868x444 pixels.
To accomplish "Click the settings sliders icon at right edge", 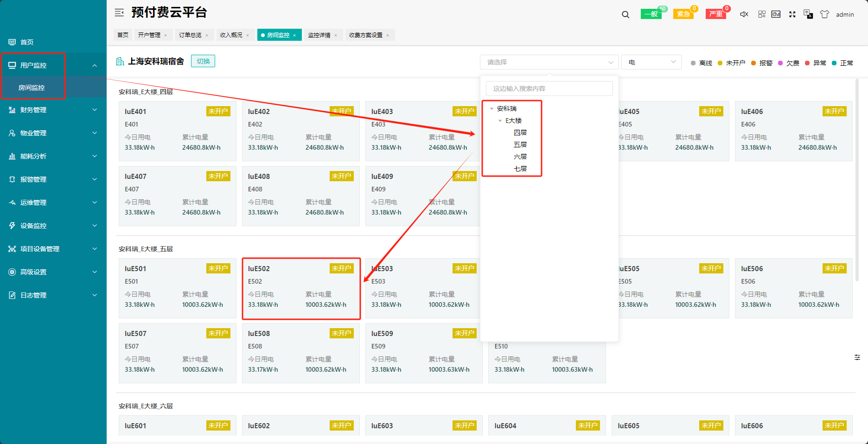I will click(x=857, y=357).
